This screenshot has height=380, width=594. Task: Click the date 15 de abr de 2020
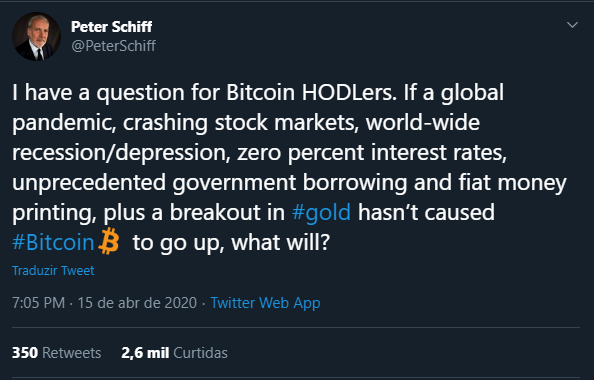click(x=137, y=303)
